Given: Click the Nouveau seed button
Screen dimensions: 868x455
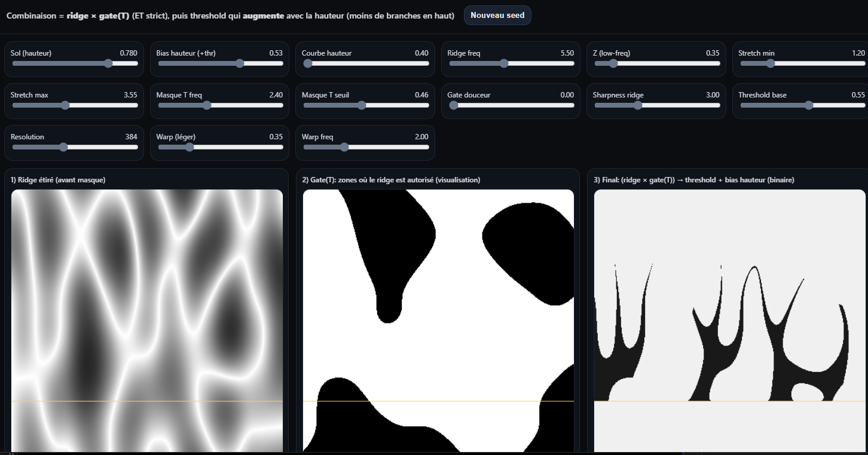Looking at the screenshot, I should [497, 16].
